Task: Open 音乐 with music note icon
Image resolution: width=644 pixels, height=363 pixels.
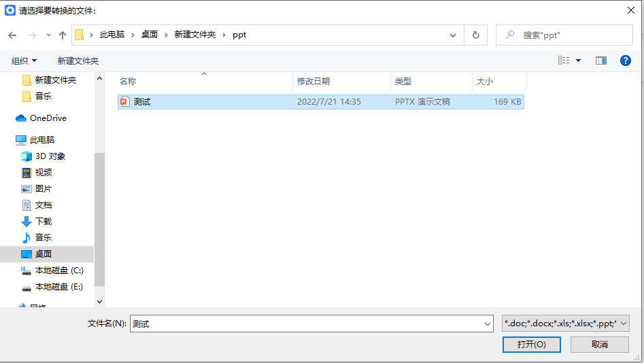Action: (37, 238)
